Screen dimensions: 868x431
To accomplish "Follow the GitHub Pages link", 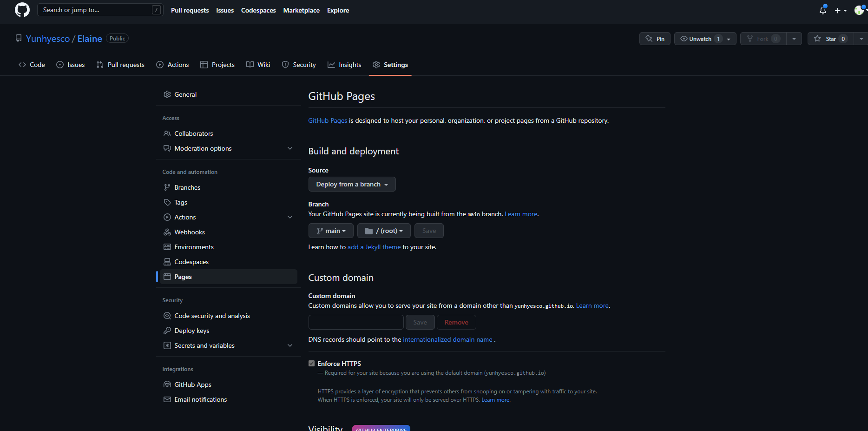I will (x=328, y=120).
